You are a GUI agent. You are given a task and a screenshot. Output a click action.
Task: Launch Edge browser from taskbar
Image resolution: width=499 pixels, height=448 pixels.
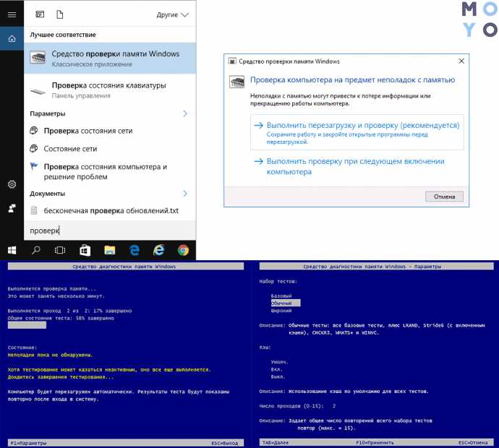(135, 251)
